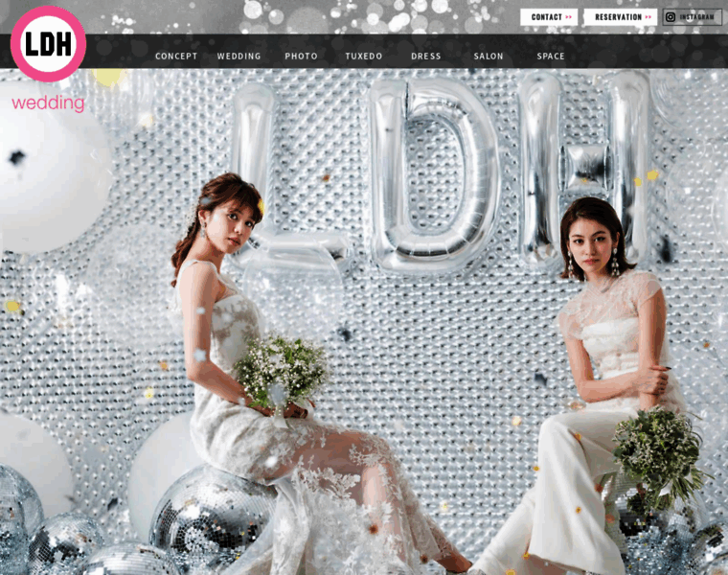Open the TUXEDO menu item
This screenshot has height=575, width=728.
364,57
